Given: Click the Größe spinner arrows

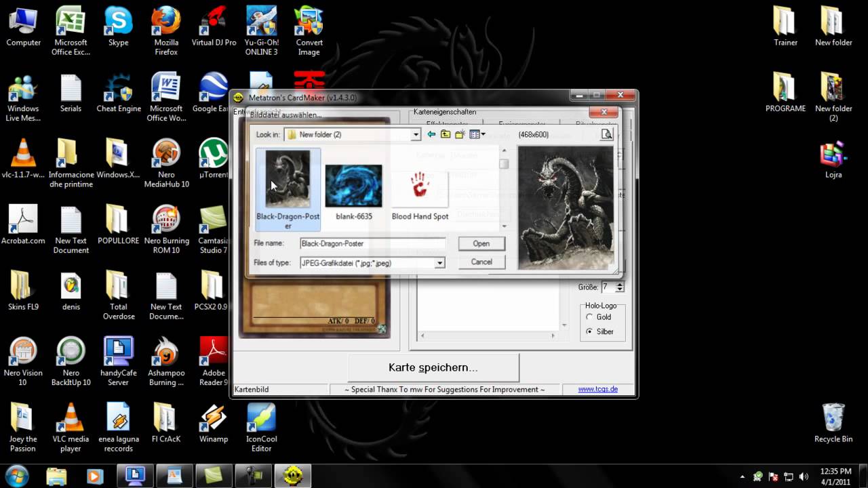Looking at the screenshot, I should (619, 287).
